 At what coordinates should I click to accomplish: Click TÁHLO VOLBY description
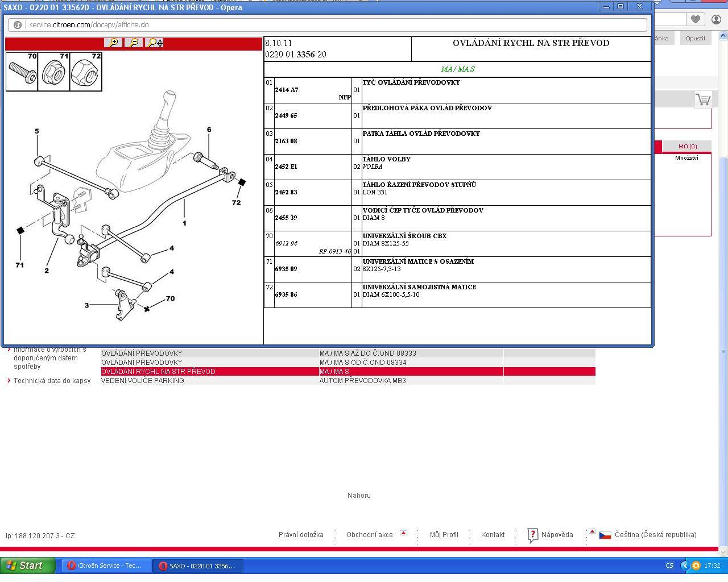[x=387, y=159]
